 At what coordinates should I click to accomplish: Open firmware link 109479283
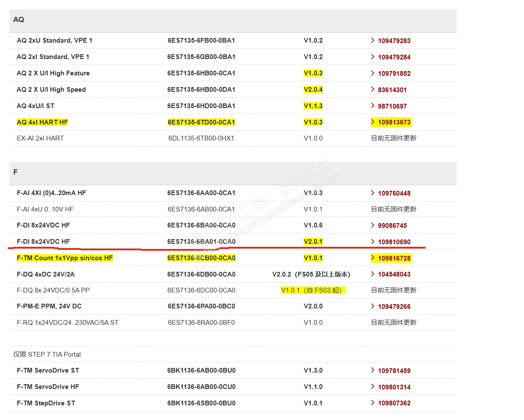pyautogui.click(x=394, y=41)
